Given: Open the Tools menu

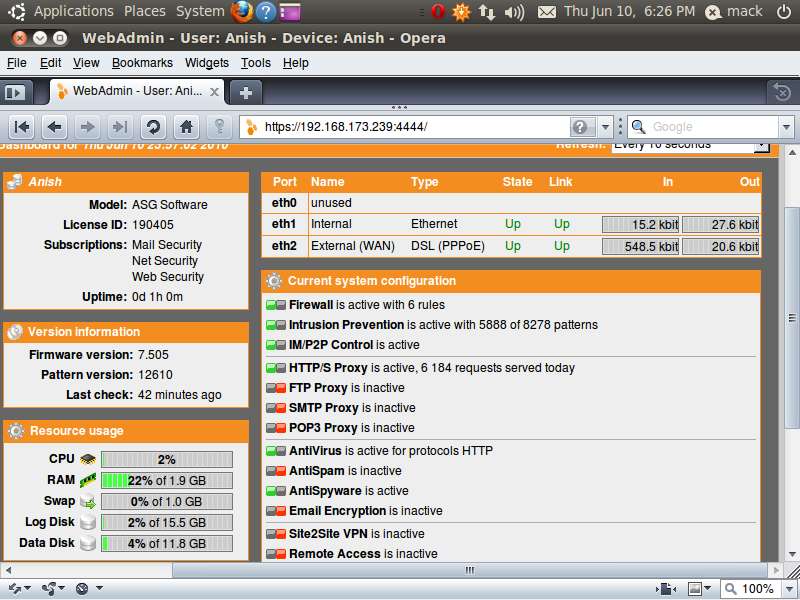Looking at the screenshot, I should (256, 63).
